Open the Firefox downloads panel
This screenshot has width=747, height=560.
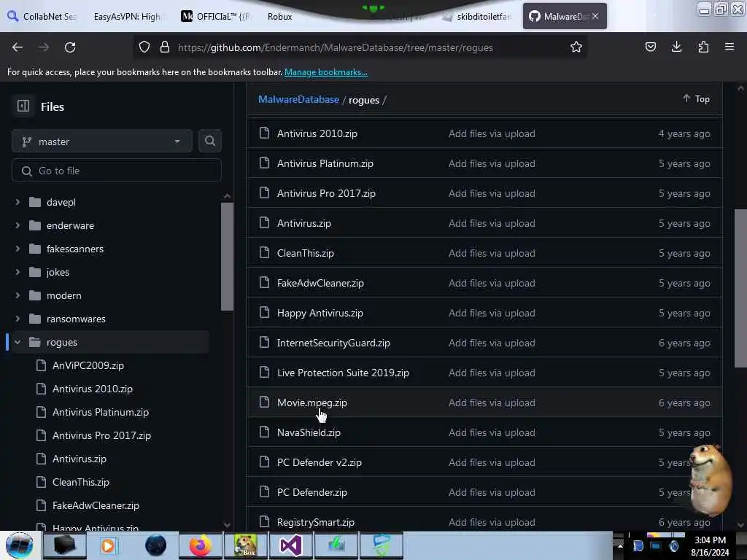point(676,47)
